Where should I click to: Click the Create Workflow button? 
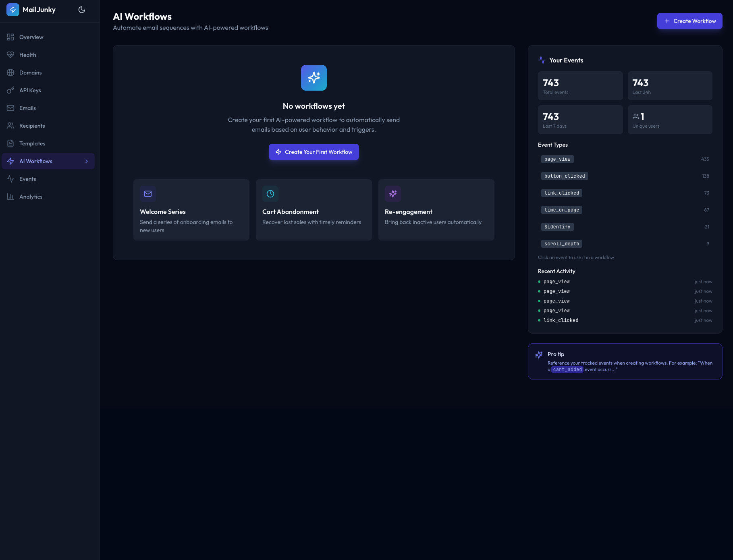689,21
